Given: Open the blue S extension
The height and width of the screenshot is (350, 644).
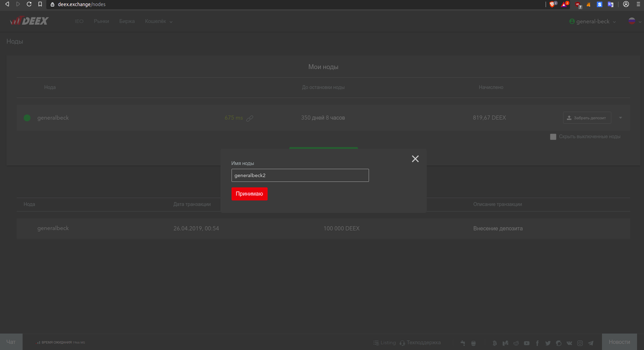Looking at the screenshot, I should pos(600,4).
